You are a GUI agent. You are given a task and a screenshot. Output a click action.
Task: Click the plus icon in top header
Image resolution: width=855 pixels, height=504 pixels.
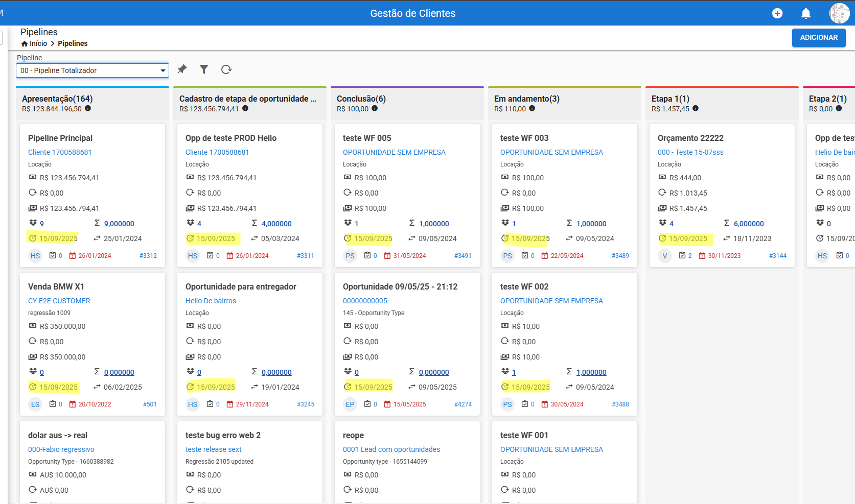click(x=777, y=13)
